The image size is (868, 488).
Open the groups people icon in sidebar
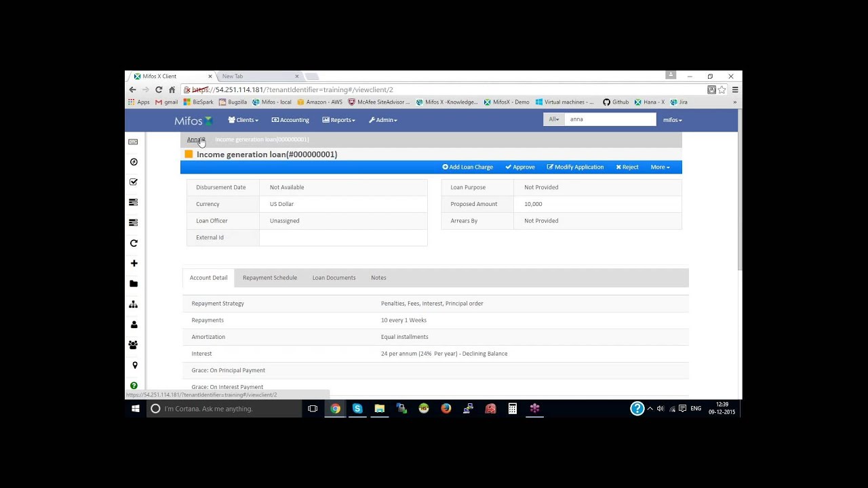(x=134, y=345)
